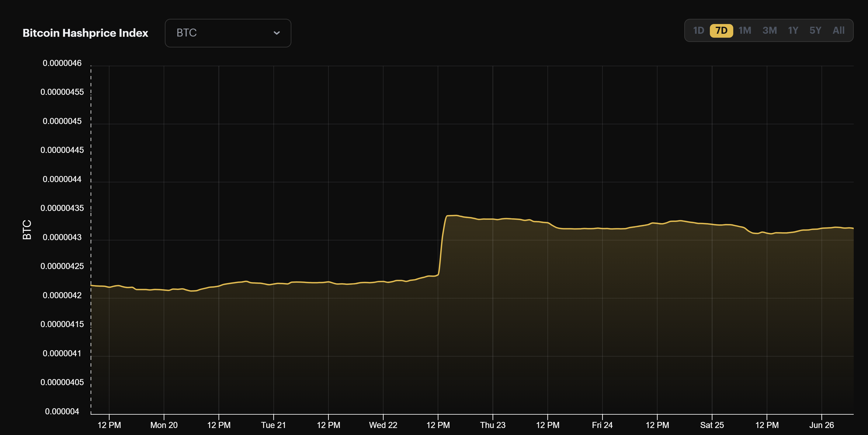The image size is (868, 435).
Task: Click the 0.0000042 y-axis label
Action: (x=62, y=295)
